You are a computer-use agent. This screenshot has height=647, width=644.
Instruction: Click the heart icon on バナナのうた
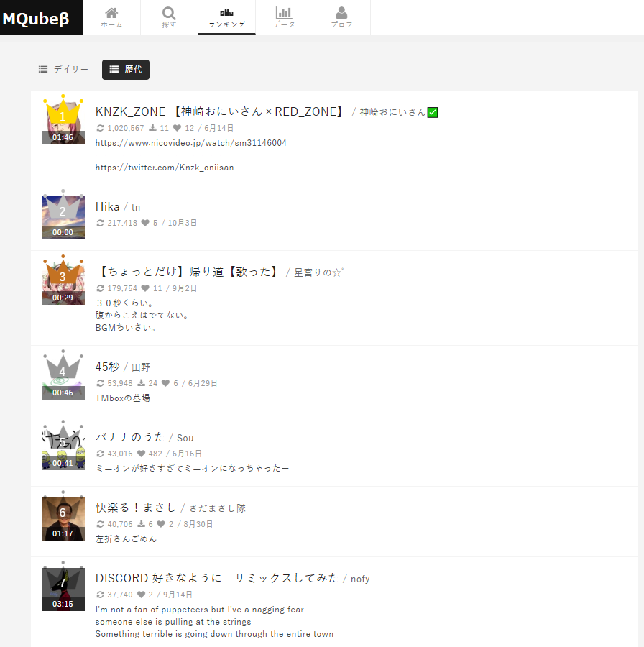[x=141, y=454]
